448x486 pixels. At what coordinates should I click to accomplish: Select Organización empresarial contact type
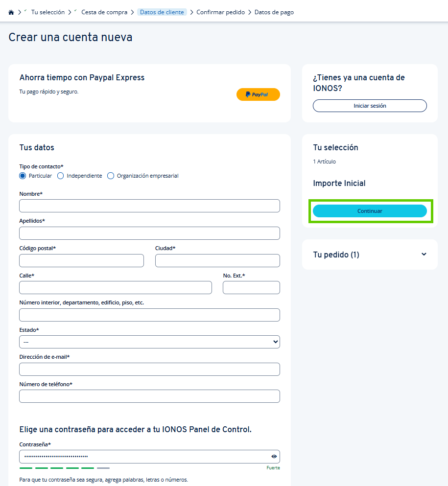[111, 175]
